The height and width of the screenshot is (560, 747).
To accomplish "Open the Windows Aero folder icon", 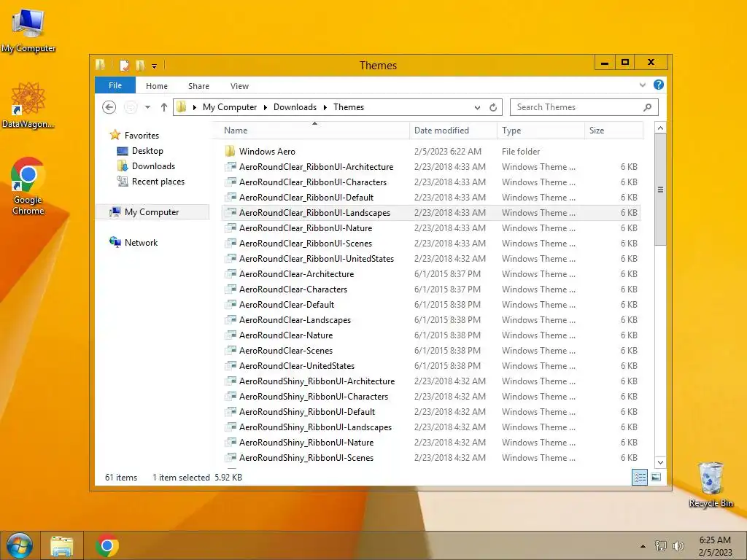I will pyautogui.click(x=230, y=152).
